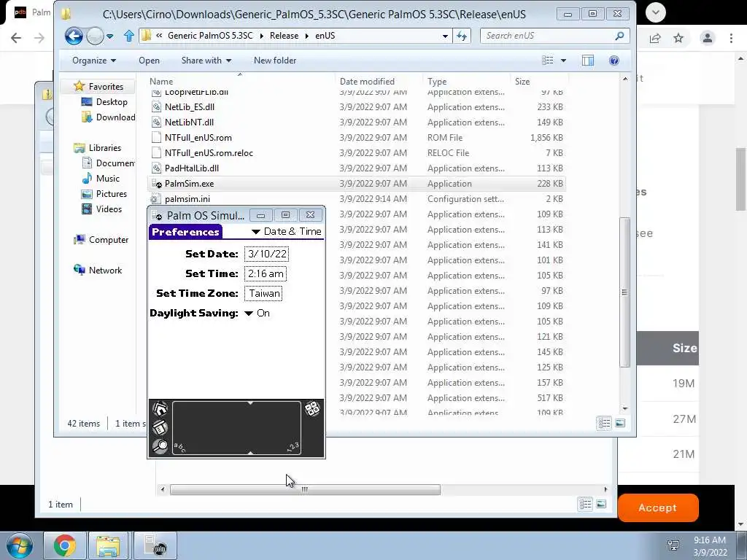Open the Date & Time category dropdown

coord(286,231)
